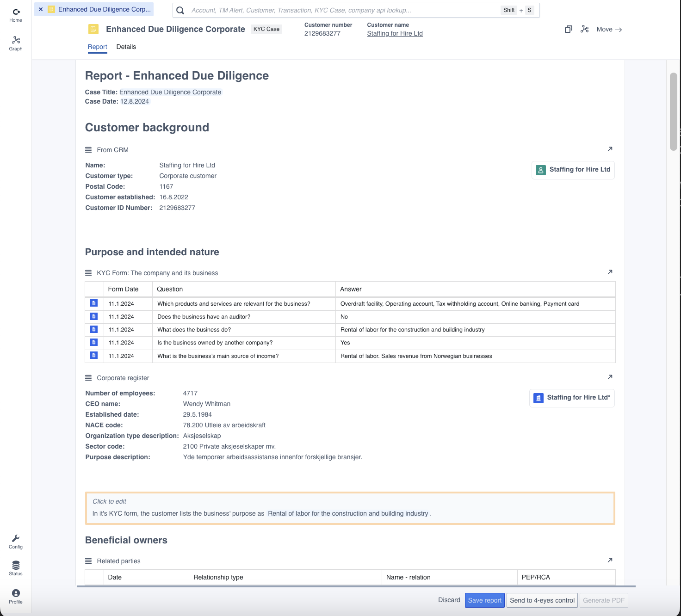The width and height of the screenshot is (681, 616).
Task: Open form icon for 'owned by another company' row
Action: [x=94, y=342]
